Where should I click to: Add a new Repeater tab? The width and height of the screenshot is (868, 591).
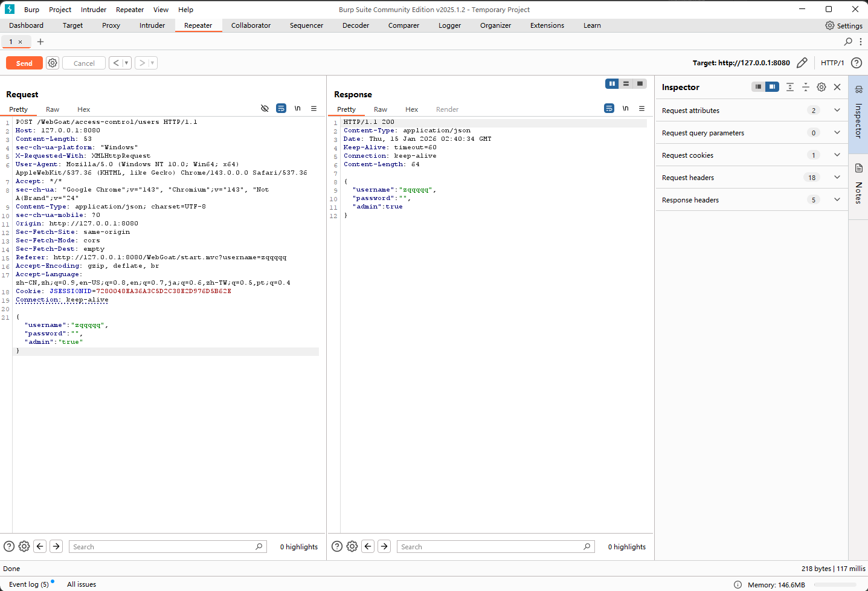click(x=40, y=42)
